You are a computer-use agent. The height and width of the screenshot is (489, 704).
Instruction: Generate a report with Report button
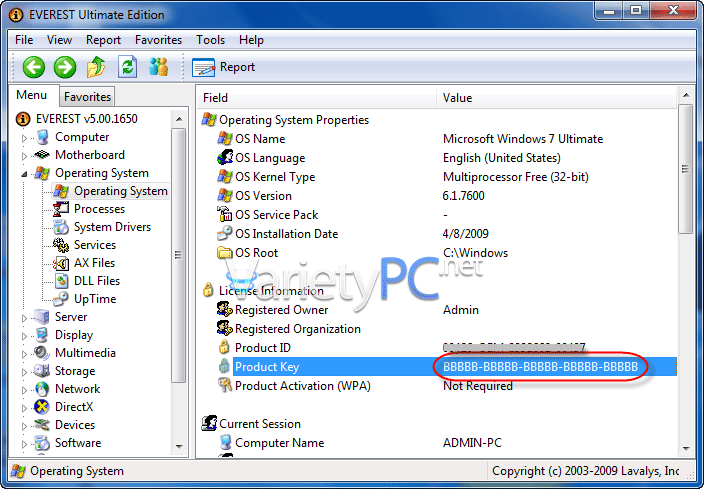(223, 67)
